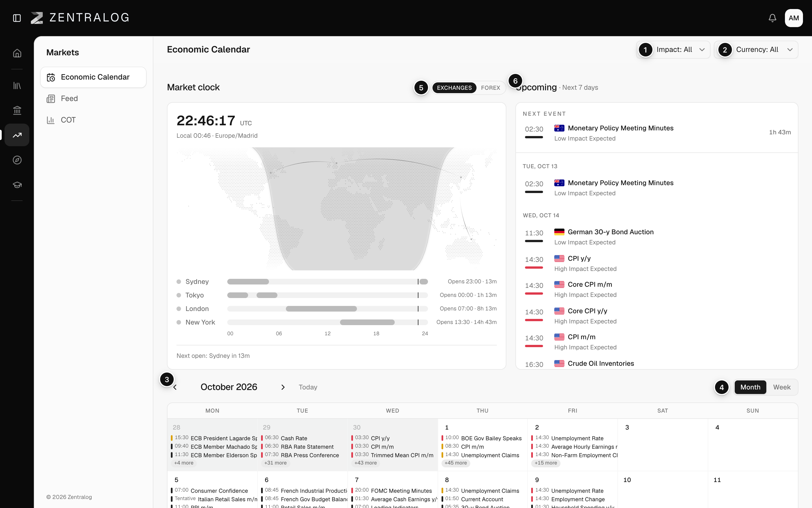The image size is (812, 508).
Task: Select the markets trending chart icon
Action: pos(17,135)
